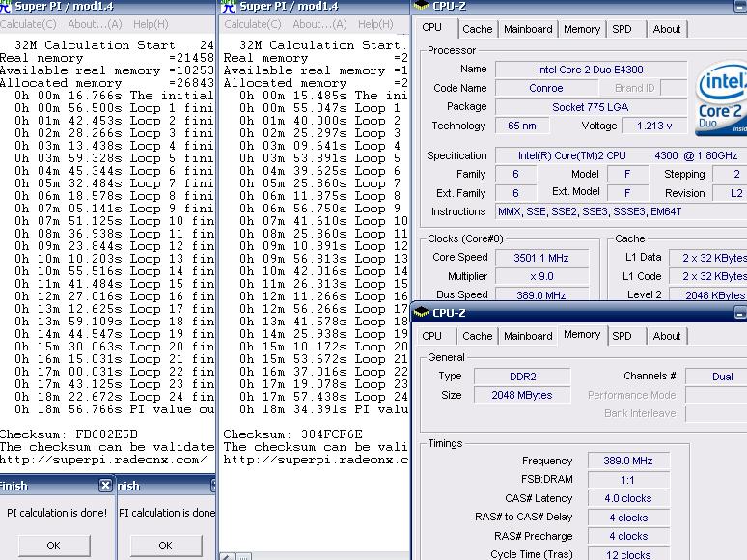Select Memory tab in lower CPU-Z window
The height and width of the screenshot is (560, 747).
(x=582, y=335)
